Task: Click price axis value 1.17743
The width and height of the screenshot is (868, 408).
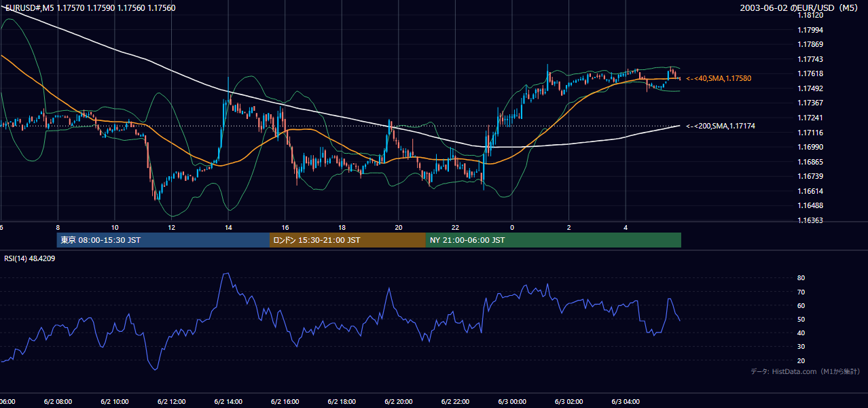Action: click(x=809, y=59)
